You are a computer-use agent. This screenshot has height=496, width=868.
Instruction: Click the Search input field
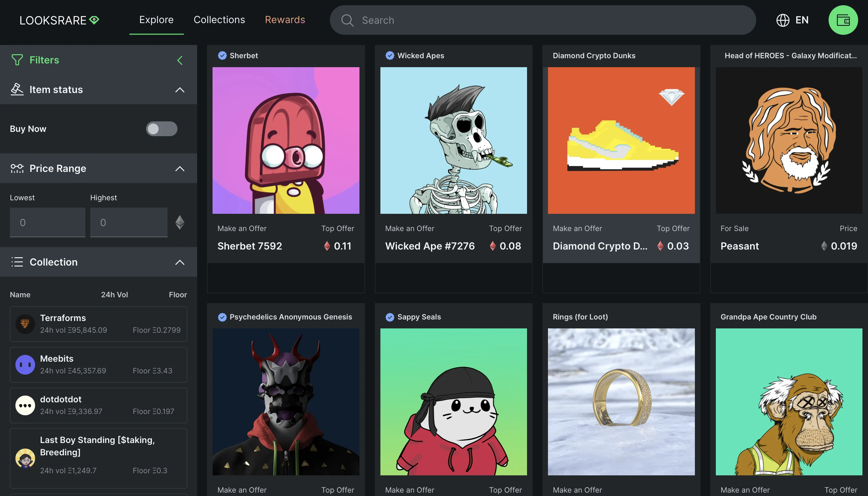tap(543, 20)
